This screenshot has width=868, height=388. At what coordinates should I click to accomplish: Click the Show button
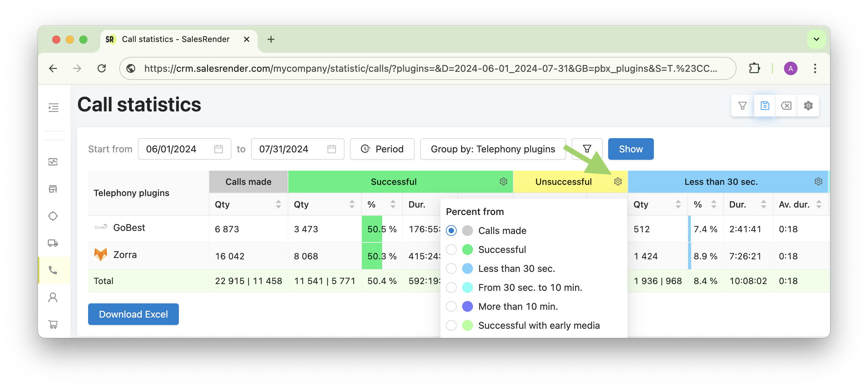(x=631, y=149)
